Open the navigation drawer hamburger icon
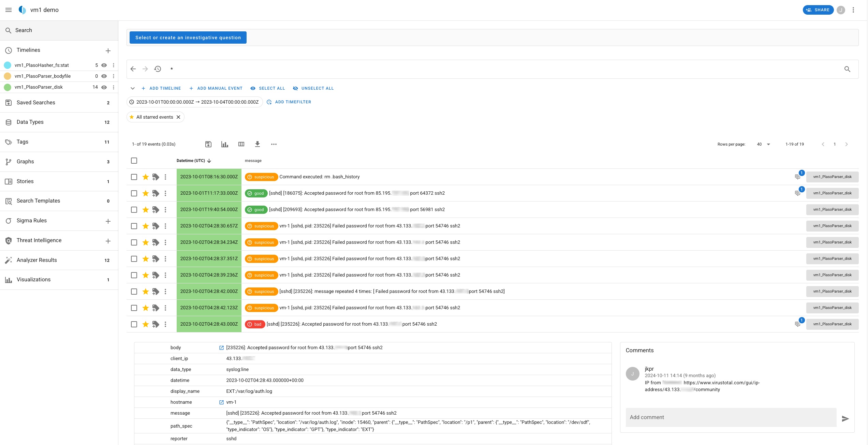This screenshot has width=868, height=445. pyautogui.click(x=8, y=10)
